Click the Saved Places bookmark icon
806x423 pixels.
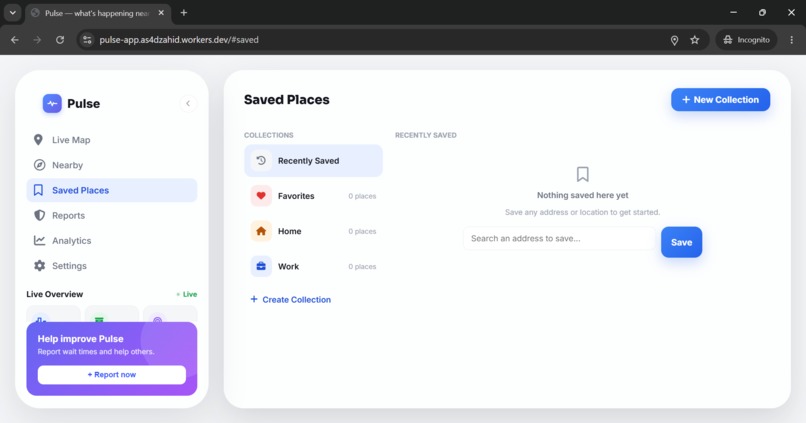point(39,190)
